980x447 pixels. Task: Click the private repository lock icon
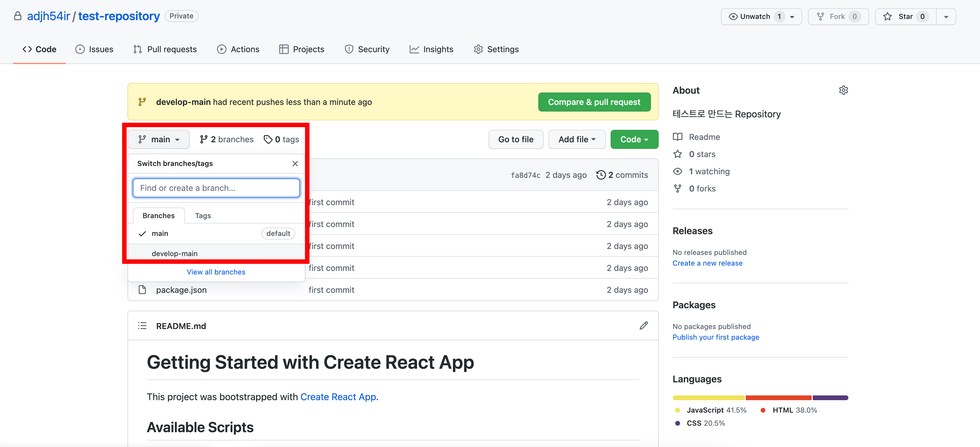tap(17, 16)
